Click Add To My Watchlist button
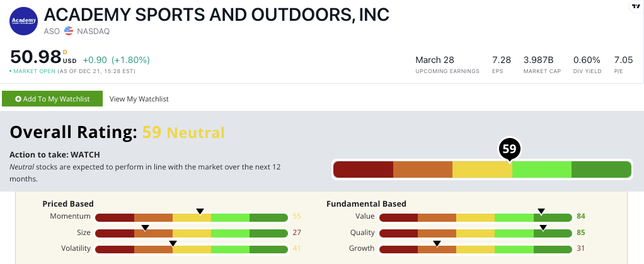 pyautogui.click(x=52, y=99)
